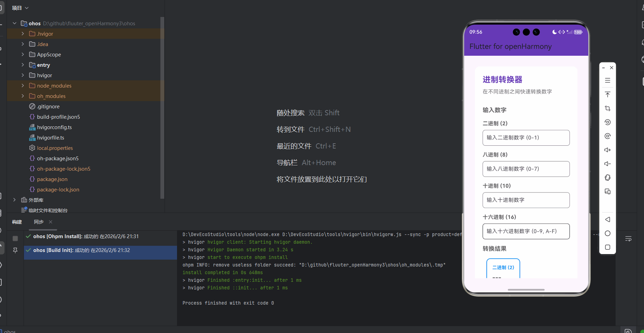Click the emulator shake device icon
Viewport: 644px width, 333px height.
click(x=607, y=178)
